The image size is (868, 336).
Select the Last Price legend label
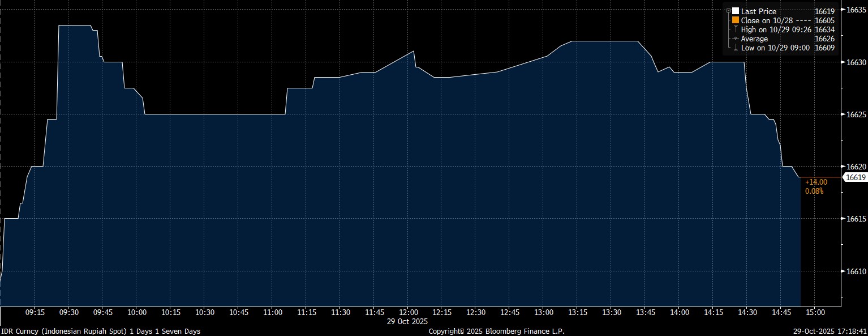pos(759,11)
